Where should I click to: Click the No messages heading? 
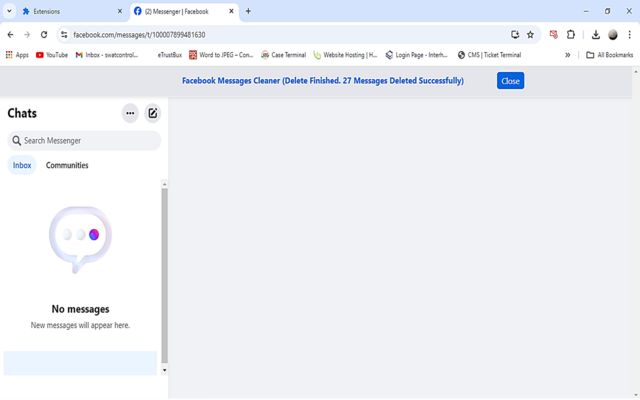click(x=80, y=309)
